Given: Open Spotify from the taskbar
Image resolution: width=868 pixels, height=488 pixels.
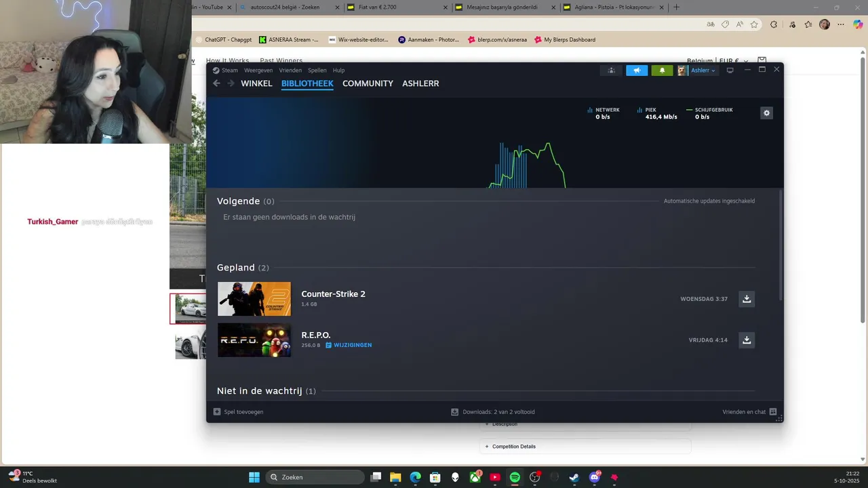Looking at the screenshot, I should coord(515,477).
